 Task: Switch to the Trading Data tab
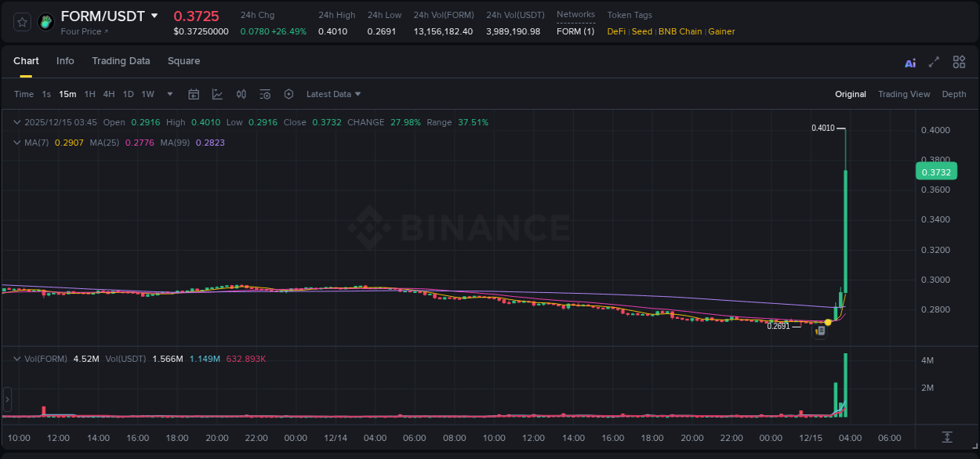click(121, 61)
